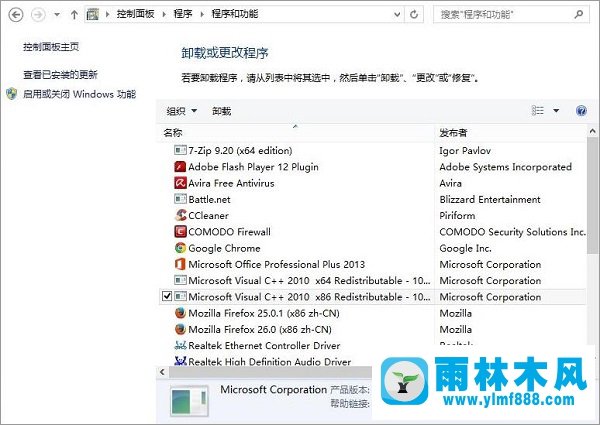This screenshot has height=425, width=600.
Task: Select the CCleaner entry
Action: click(x=209, y=215)
